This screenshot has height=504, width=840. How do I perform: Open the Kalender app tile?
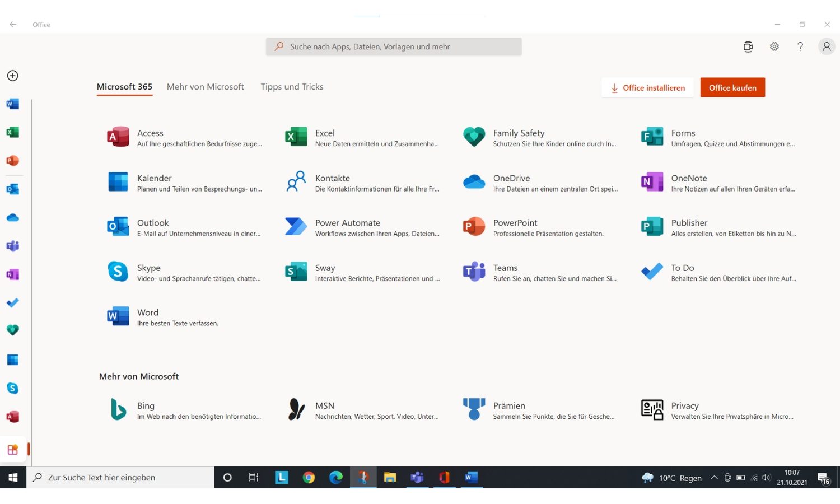click(184, 183)
